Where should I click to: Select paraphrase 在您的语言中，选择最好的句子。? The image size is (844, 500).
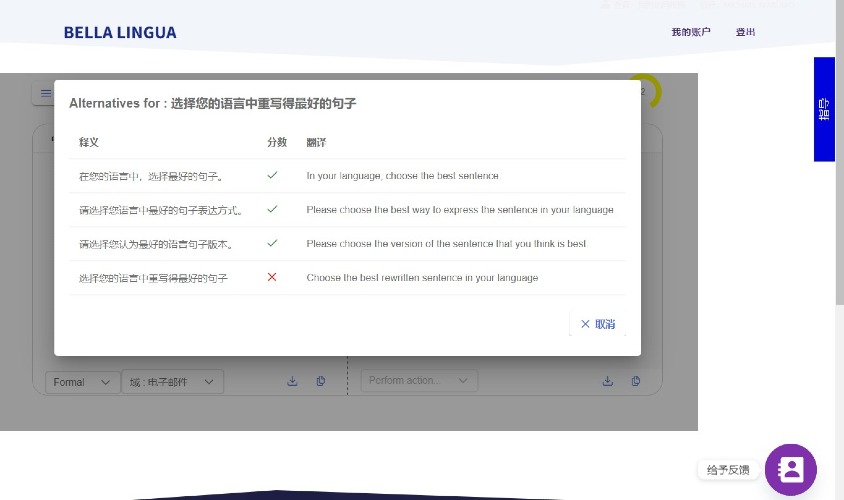point(151,176)
